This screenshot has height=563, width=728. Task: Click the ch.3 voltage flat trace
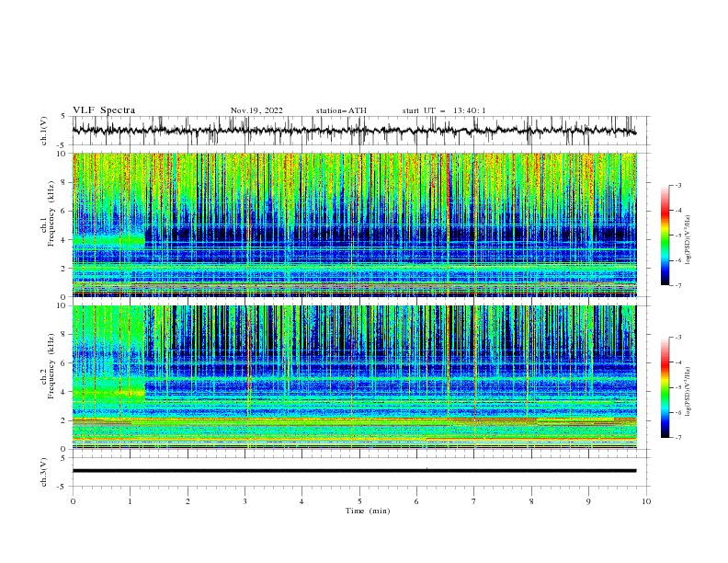355,471
